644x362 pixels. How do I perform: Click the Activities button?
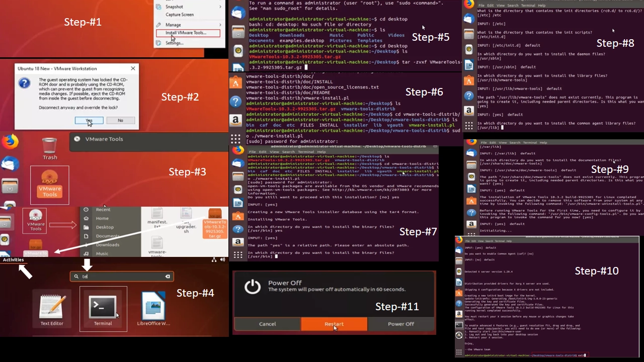click(x=13, y=260)
